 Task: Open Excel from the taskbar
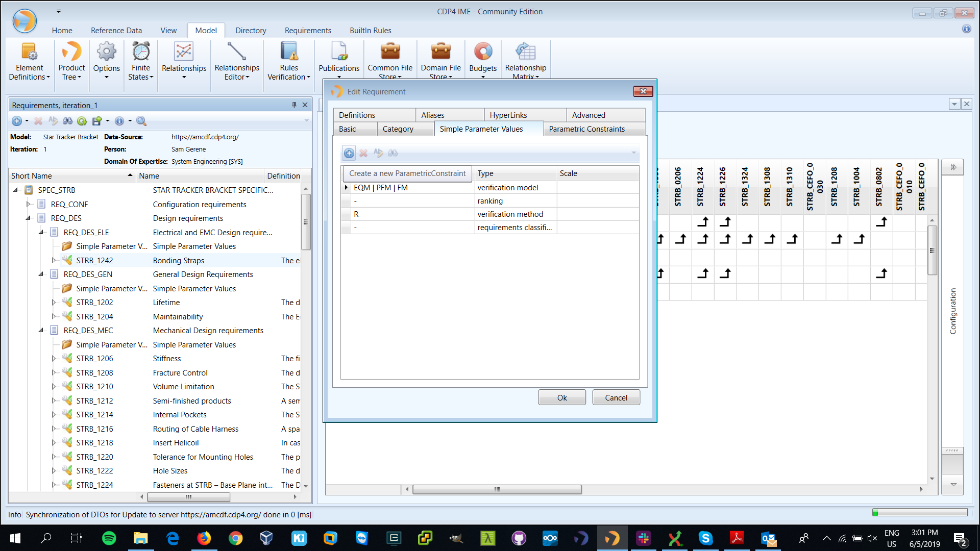pyautogui.click(x=675, y=538)
